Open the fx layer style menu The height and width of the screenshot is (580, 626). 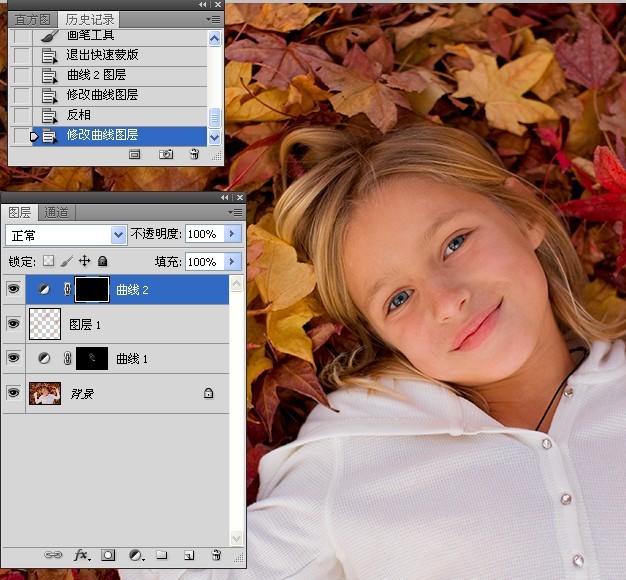point(82,555)
